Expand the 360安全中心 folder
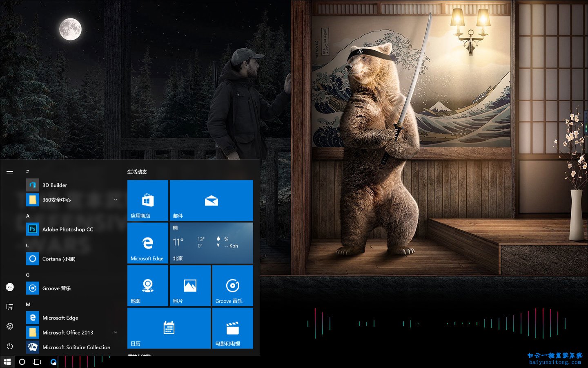 (x=116, y=200)
